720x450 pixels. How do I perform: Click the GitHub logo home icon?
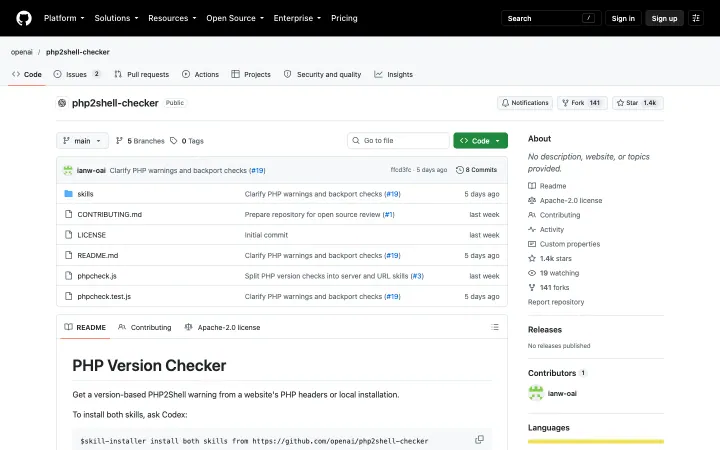click(24, 18)
